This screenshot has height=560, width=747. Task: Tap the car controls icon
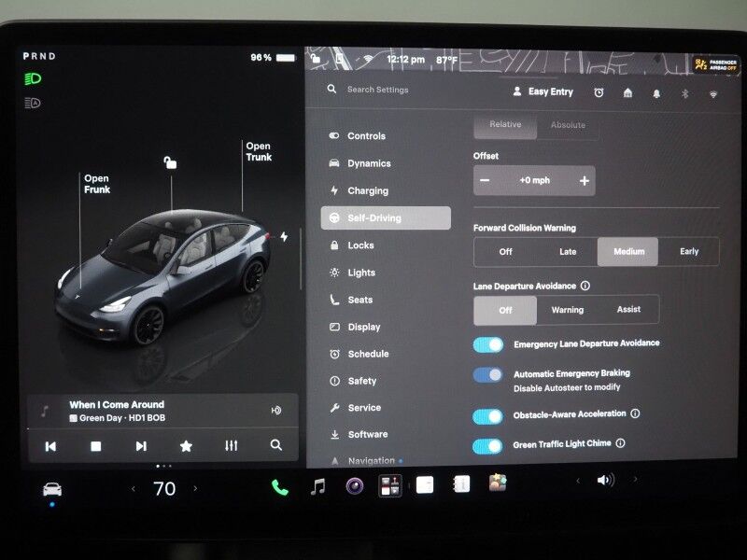[52, 489]
